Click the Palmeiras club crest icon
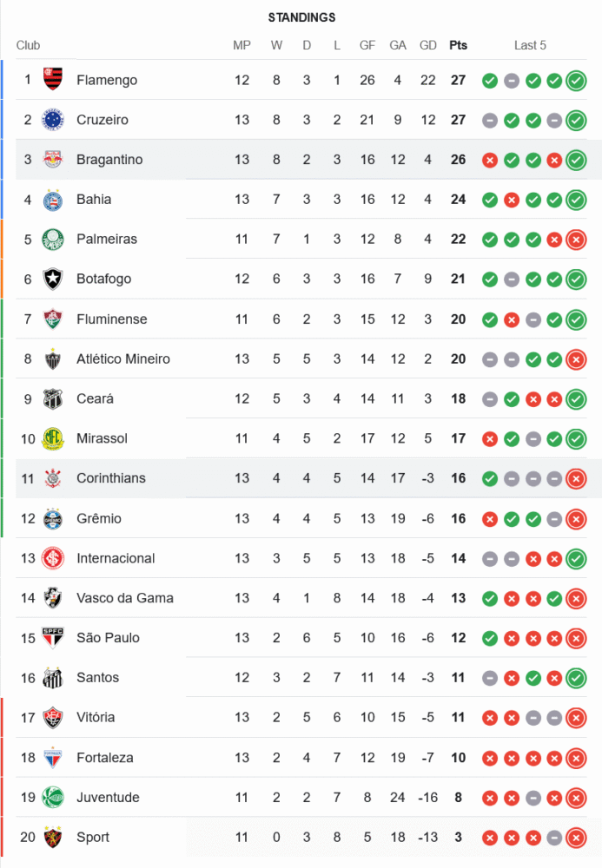Image resolution: width=602 pixels, height=868 pixels. pyautogui.click(x=53, y=239)
